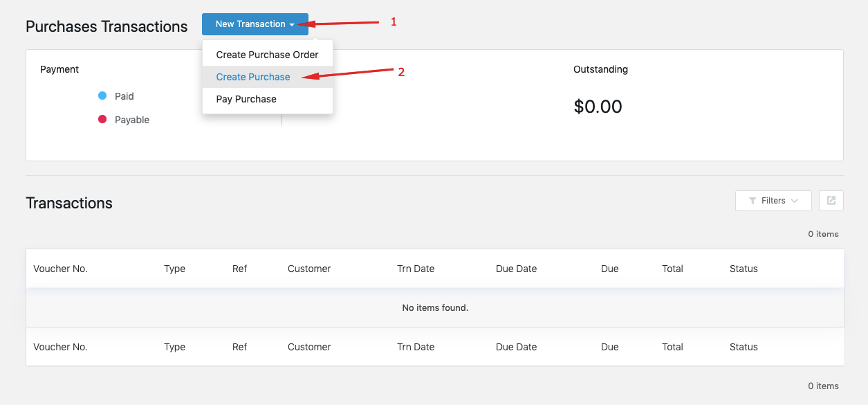
Task: Select Create Purchase Order from the menu
Action: click(267, 54)
